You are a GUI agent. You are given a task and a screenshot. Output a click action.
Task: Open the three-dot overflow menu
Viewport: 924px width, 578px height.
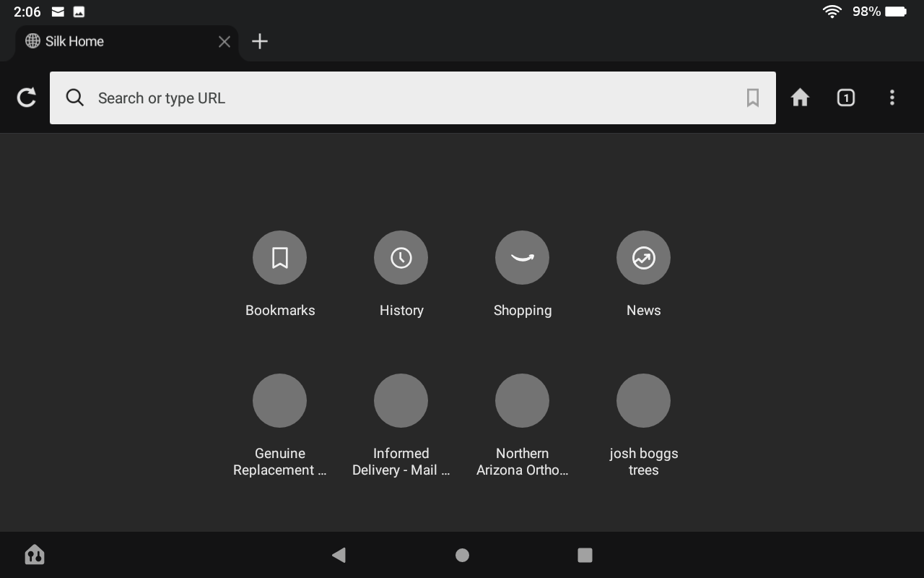click(892, 98)
